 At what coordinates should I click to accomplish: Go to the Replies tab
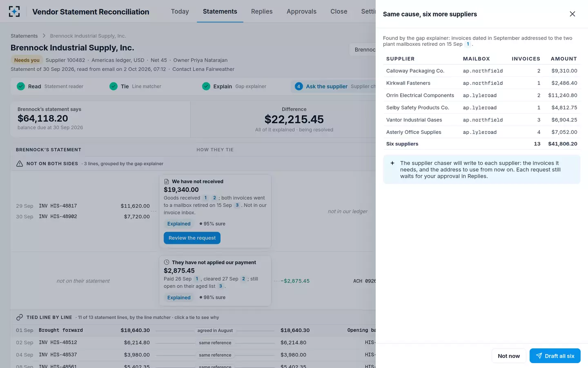tap(262, 11)
